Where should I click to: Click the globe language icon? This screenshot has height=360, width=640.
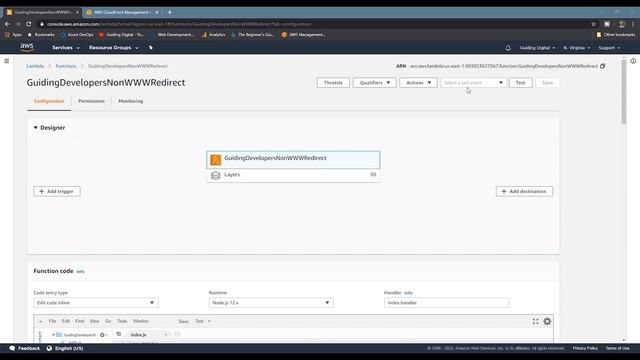point(49,348)
